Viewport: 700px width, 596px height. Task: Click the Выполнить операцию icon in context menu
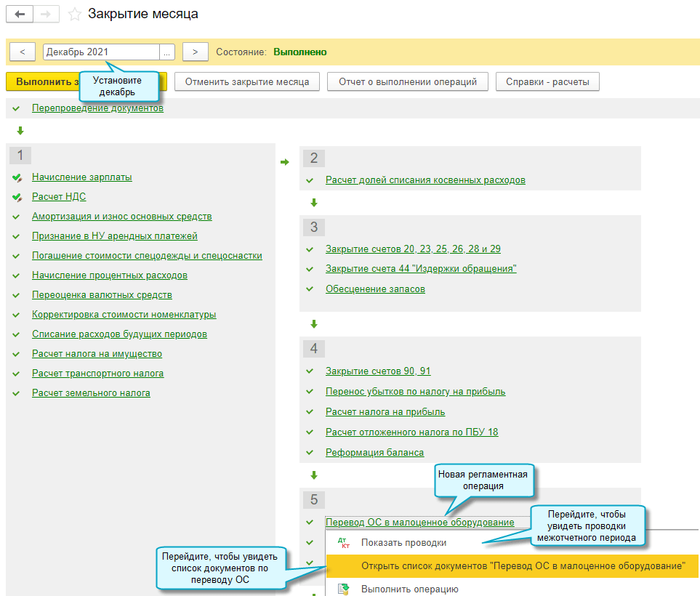click(x=344, y=589)
